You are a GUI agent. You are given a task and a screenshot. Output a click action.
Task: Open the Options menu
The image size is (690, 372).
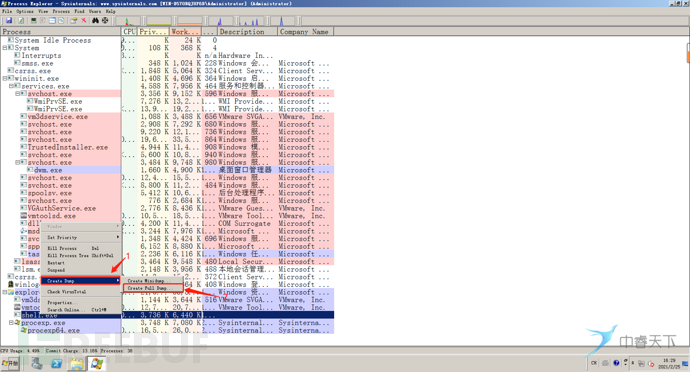coord(25,11)
